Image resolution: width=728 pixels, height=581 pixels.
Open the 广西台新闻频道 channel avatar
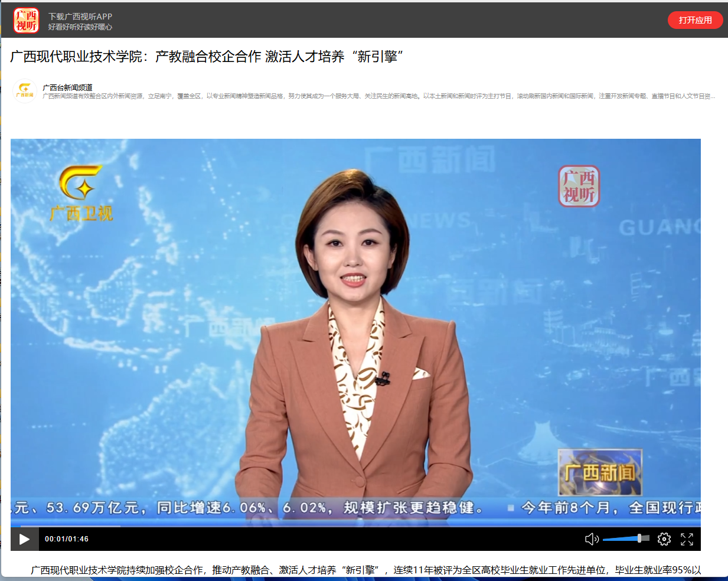click(x=25, y=91)
